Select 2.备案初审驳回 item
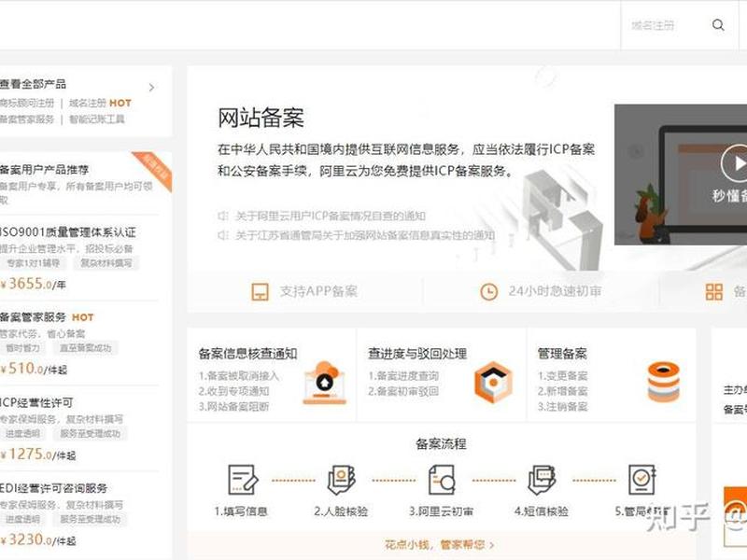747x560 pixels. [x=403, y=391]
